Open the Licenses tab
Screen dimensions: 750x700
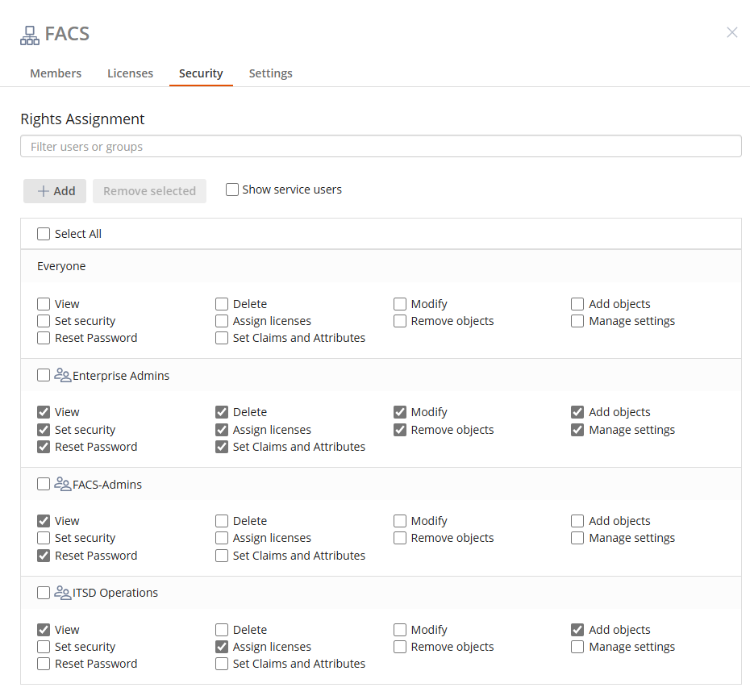click(130, 73)
